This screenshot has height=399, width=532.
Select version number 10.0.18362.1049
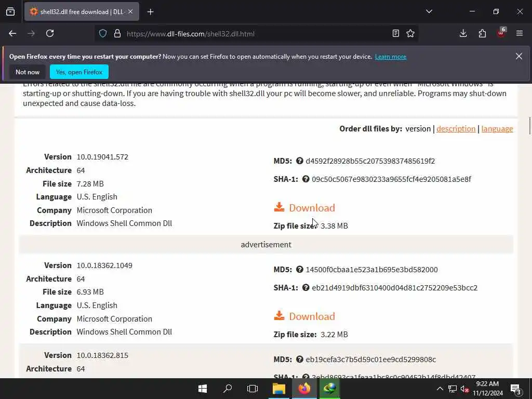click(104, 265)
